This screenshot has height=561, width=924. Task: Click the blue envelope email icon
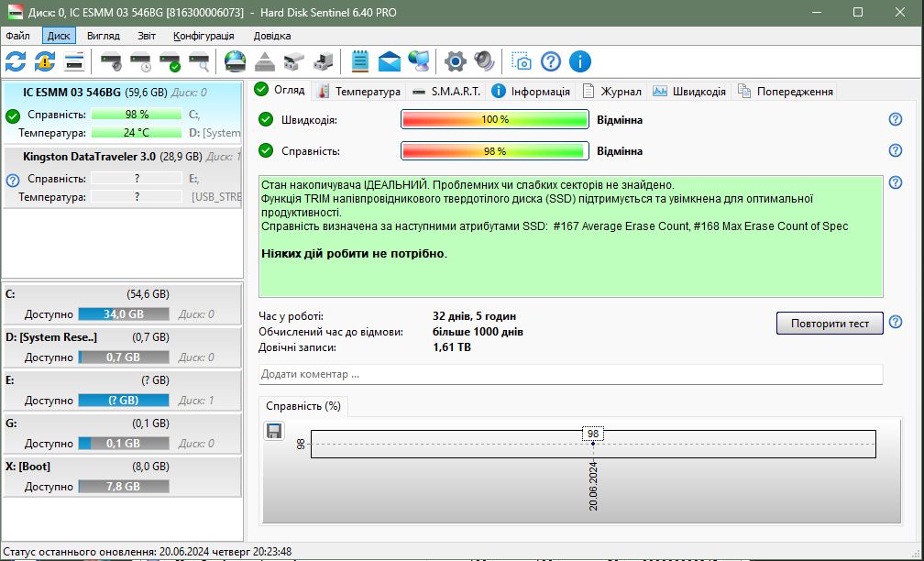[389, 61]
